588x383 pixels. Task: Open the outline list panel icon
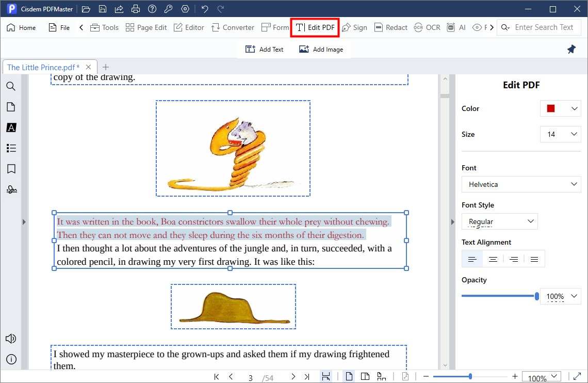coord(11,148)
